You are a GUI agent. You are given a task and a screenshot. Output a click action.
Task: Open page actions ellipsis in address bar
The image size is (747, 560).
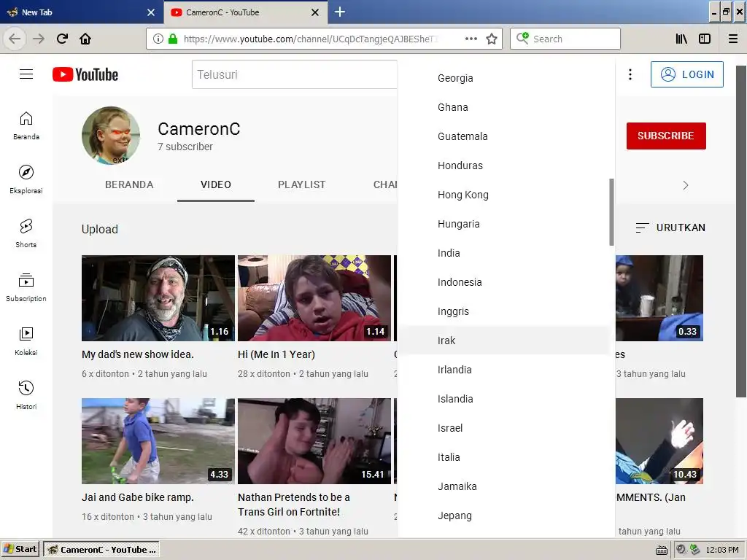(x=471, y=39)
